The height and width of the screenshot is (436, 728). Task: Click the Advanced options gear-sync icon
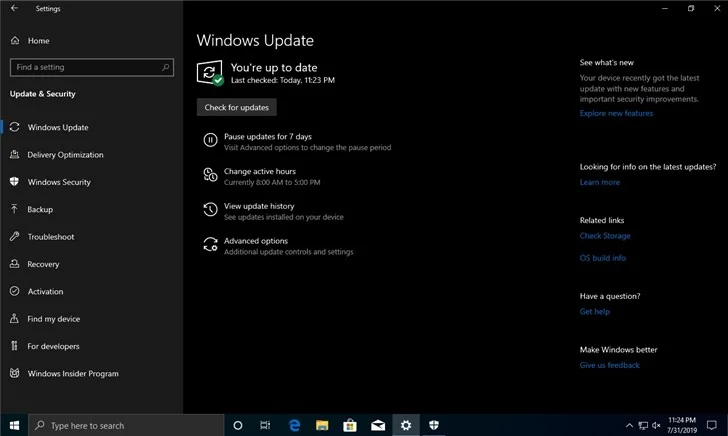point(210,244)
